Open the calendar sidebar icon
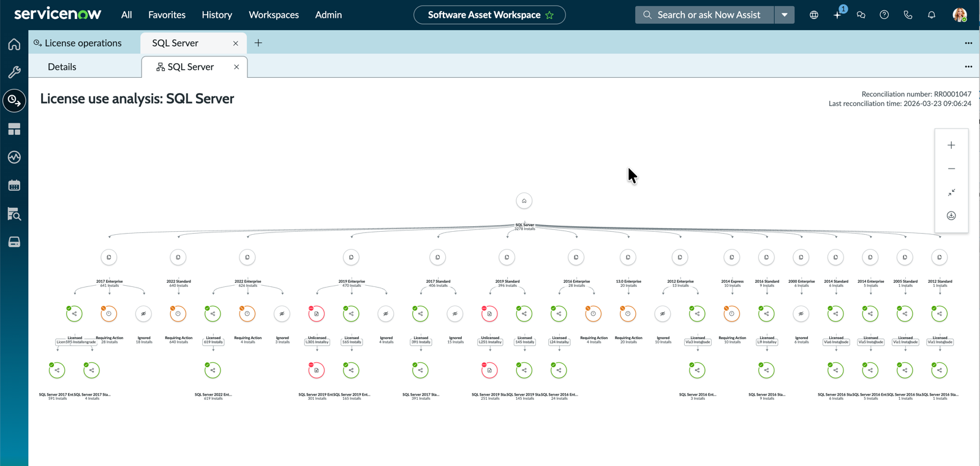Image resolution: width=980 pixels, height=466 pixels. point(14,186)
